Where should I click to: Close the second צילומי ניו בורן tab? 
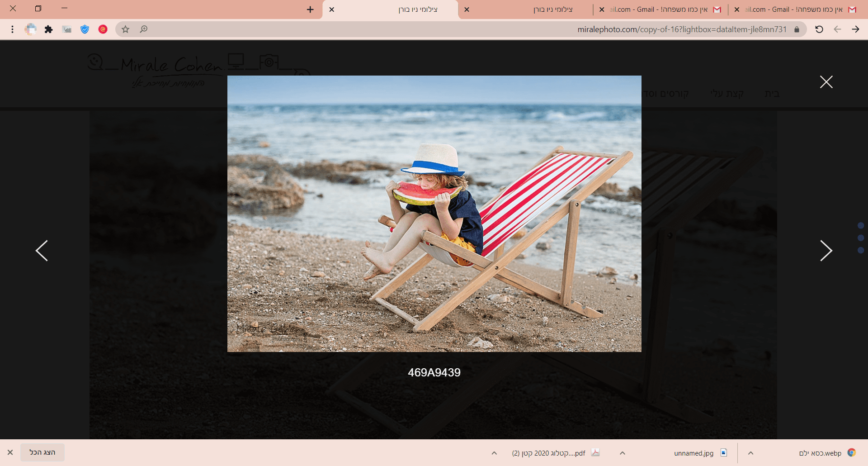(467, 10)
